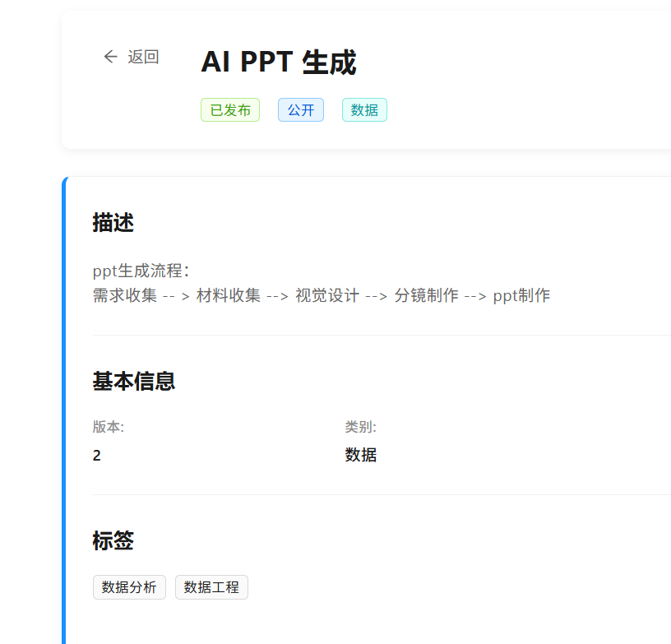Click the green 已发布 status tag

click(x=230, y=110)
